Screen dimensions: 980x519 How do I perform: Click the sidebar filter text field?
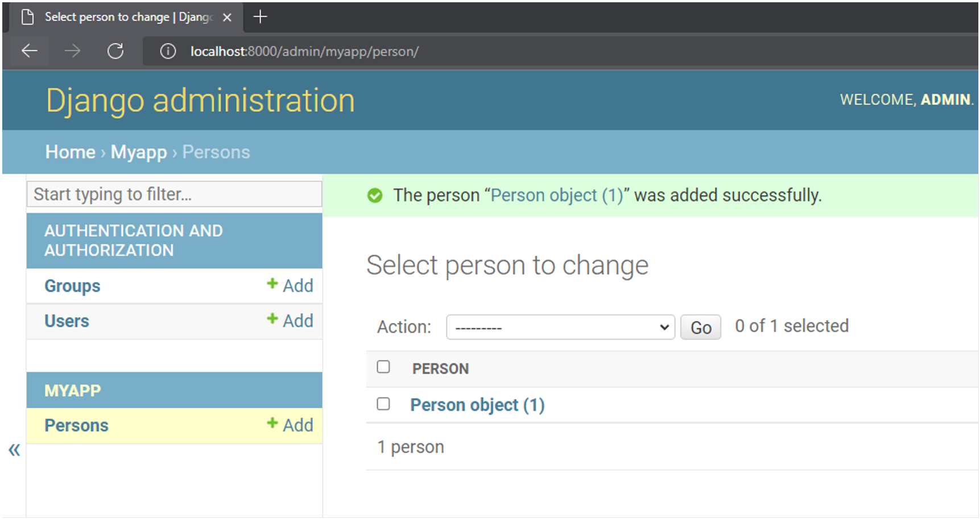click(174, 194)
